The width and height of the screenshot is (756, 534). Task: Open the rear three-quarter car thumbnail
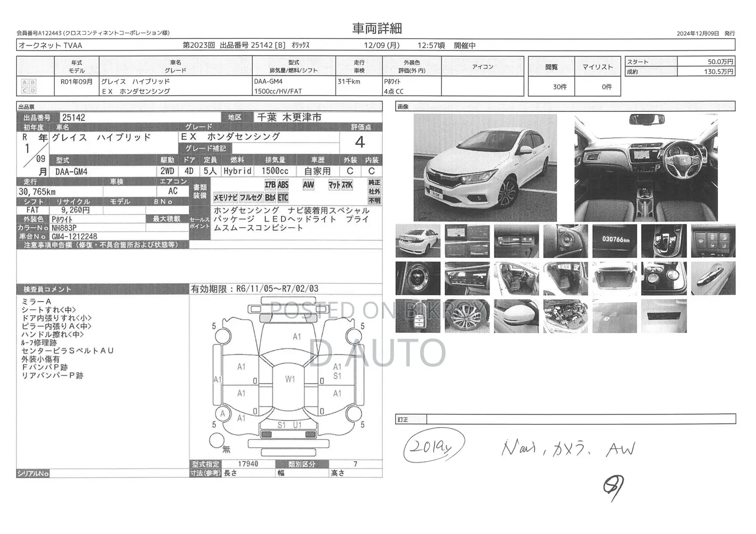pos(418,241)
